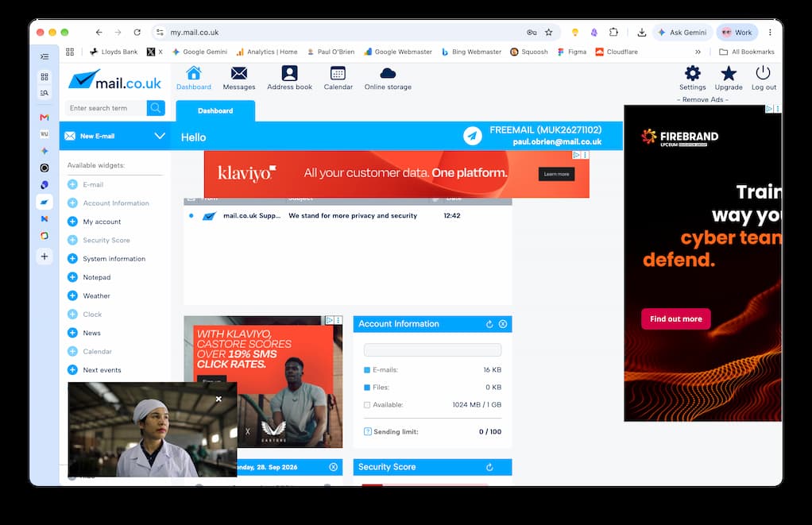Open mail.co.uk Settings gear
Viewport: 812px width, 525px height.
[692, 78]
